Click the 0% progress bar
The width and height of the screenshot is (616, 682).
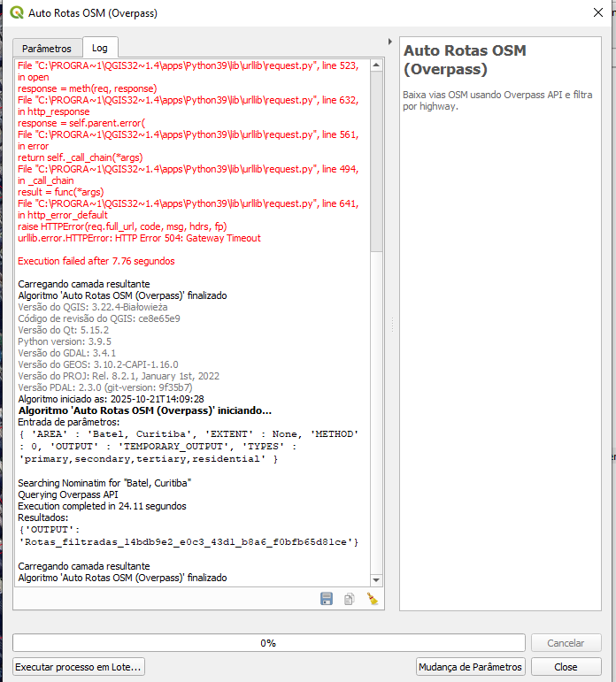(x=268, y=643)
